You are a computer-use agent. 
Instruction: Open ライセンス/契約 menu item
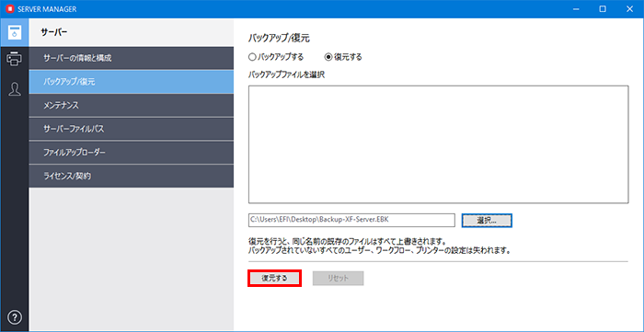pos(132,177)
